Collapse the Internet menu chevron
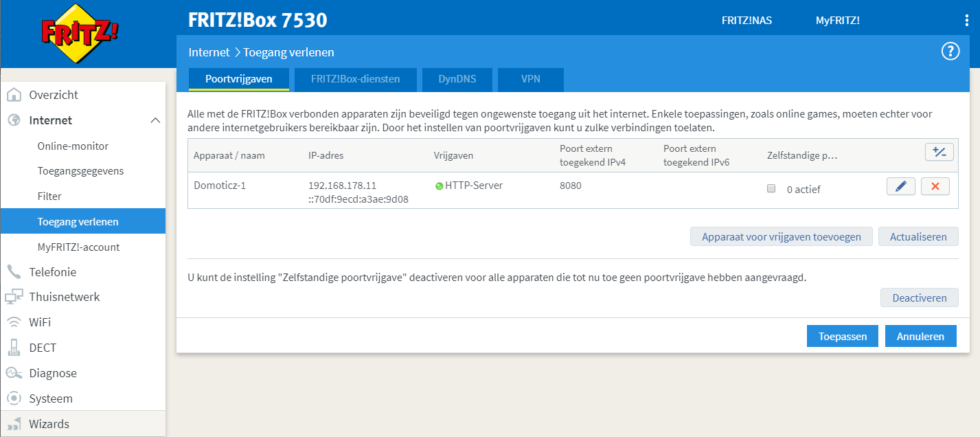Viewport: 980px width, 437px height. click(x=155, y=120)
